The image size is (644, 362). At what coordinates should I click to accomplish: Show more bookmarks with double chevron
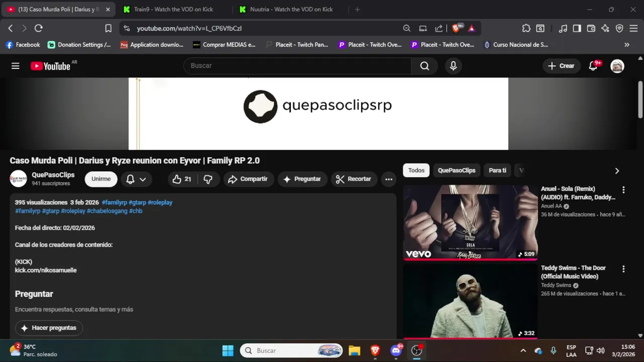point(627,45)
